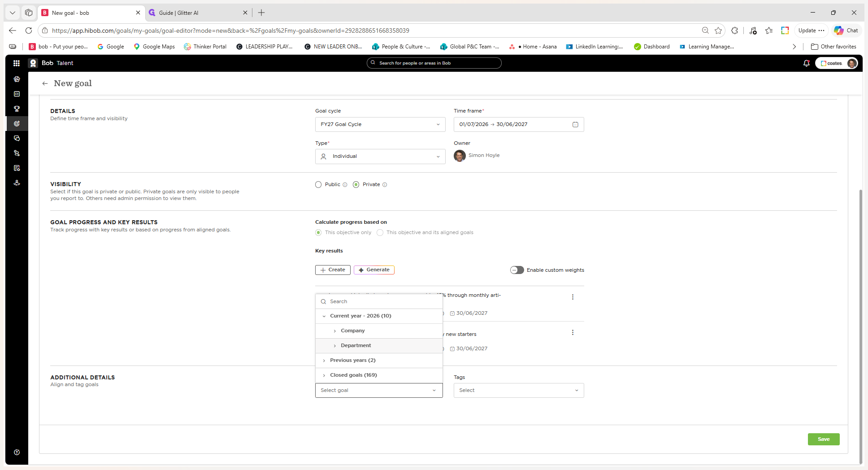Choose This objective and its aligned goals

(x=380, y=232)
